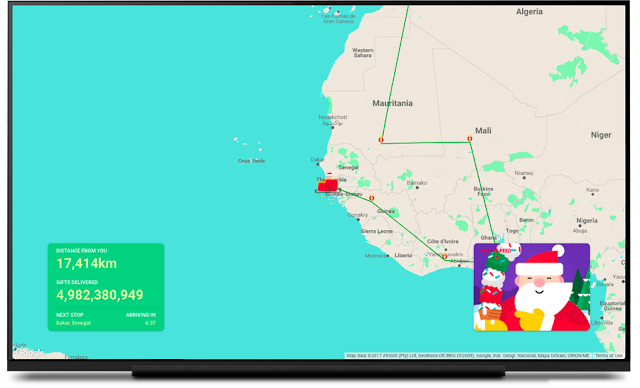This screenshot has width=640, height=388.
Task: Click the Gifts Delivered counter
Action: [100, 295]
